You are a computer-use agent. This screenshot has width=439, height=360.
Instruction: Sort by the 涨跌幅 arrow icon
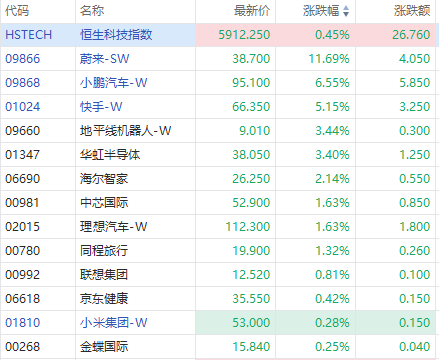[x=346, y=11]
